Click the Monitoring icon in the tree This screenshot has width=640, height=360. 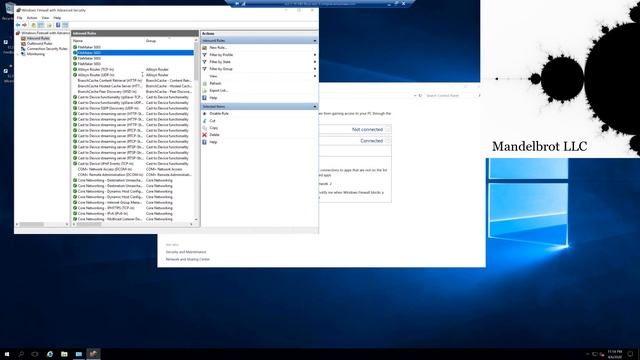(x=24, y=54)
